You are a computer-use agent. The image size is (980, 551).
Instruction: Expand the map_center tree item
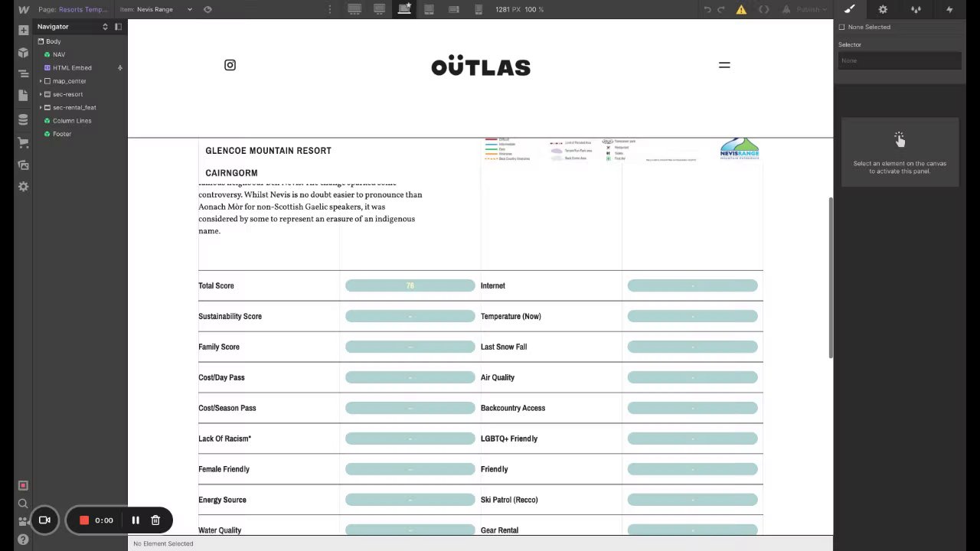pyautogui.click(x=41, y=81)
